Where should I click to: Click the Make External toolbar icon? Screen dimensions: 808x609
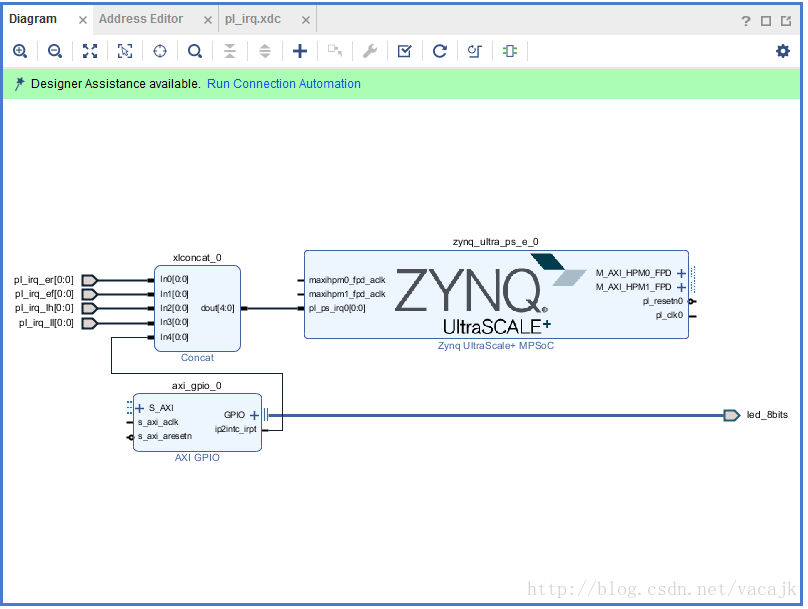tap(335, 51)
